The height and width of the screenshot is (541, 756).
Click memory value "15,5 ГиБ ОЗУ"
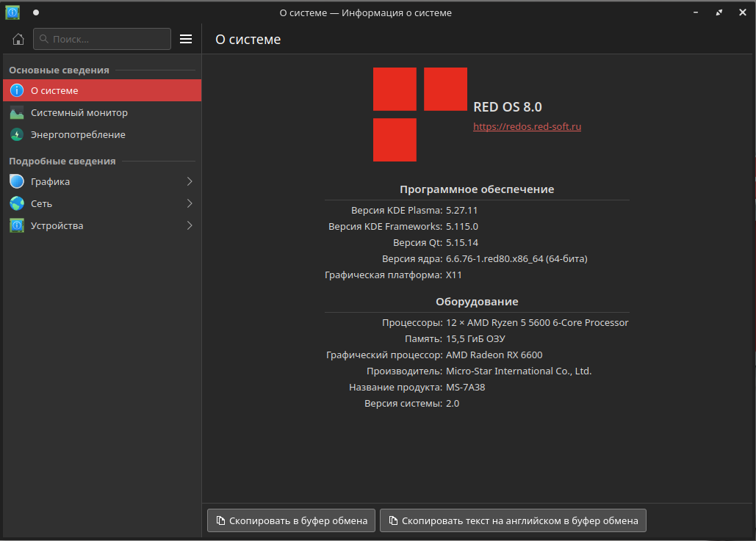[x=475, y=338]
